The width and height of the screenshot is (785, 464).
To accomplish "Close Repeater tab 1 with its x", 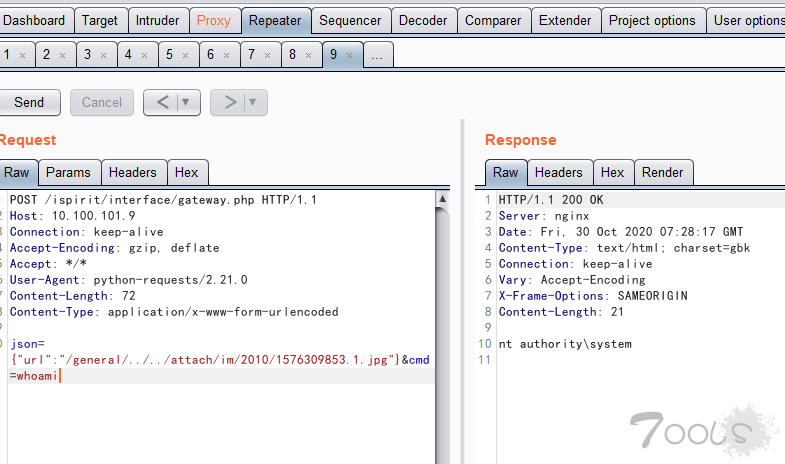I will tap(23, 56).
